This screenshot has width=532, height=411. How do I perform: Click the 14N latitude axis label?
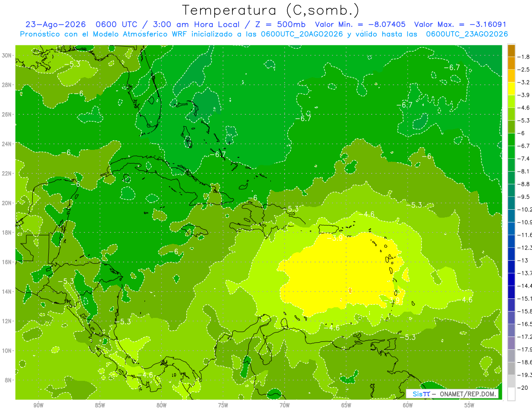8,292
